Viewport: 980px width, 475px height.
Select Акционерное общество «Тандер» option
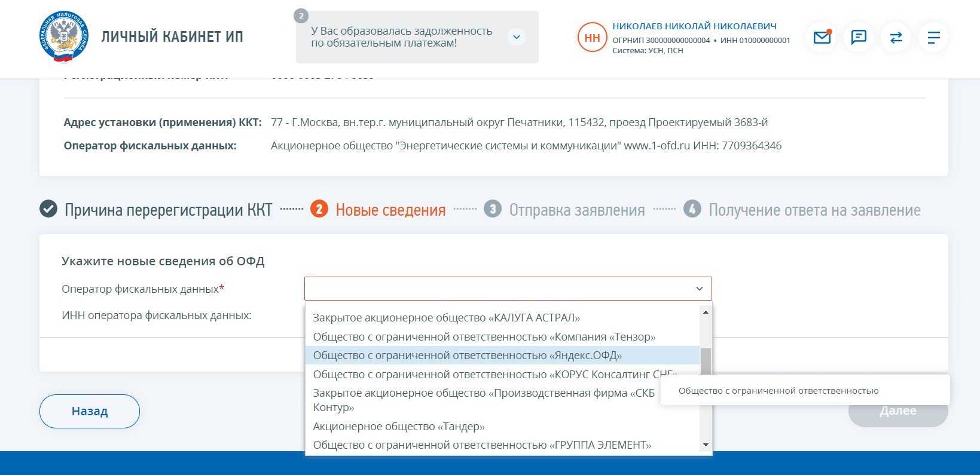point(502,427)
